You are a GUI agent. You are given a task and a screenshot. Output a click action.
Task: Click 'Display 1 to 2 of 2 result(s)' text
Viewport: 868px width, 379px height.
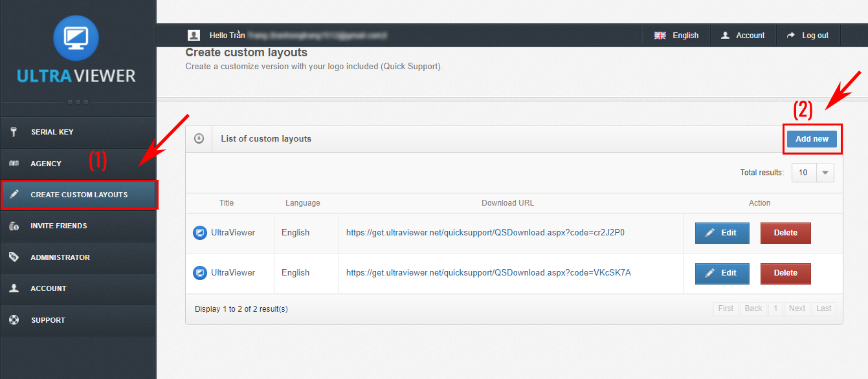point(241,309)
